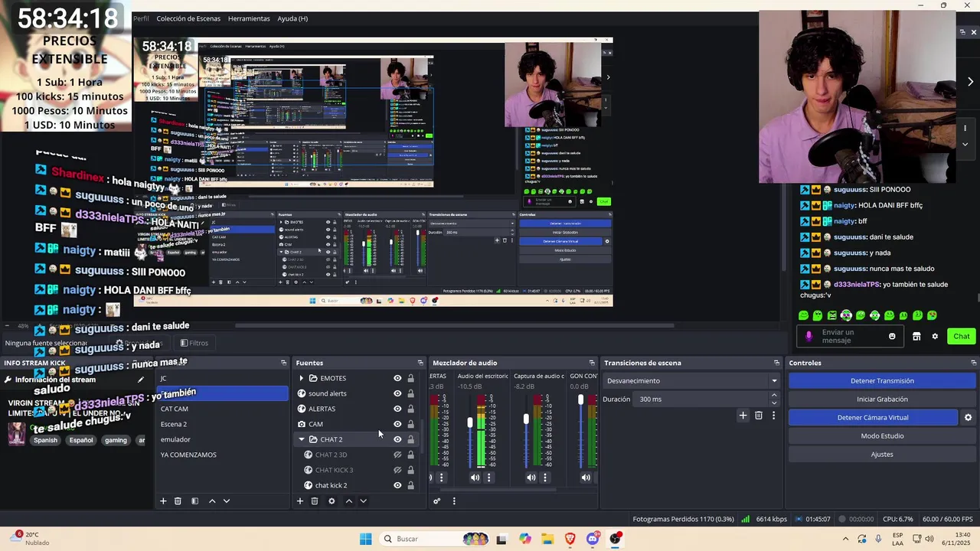Open scene filters icon in scenes toolbar

coord(194,501)
